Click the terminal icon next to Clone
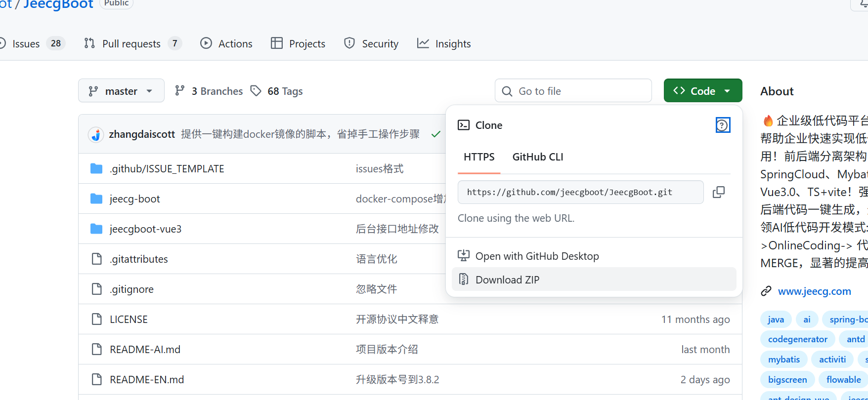Image resolution: width=868 pixels, height=400 pixels. coord(464,125)
